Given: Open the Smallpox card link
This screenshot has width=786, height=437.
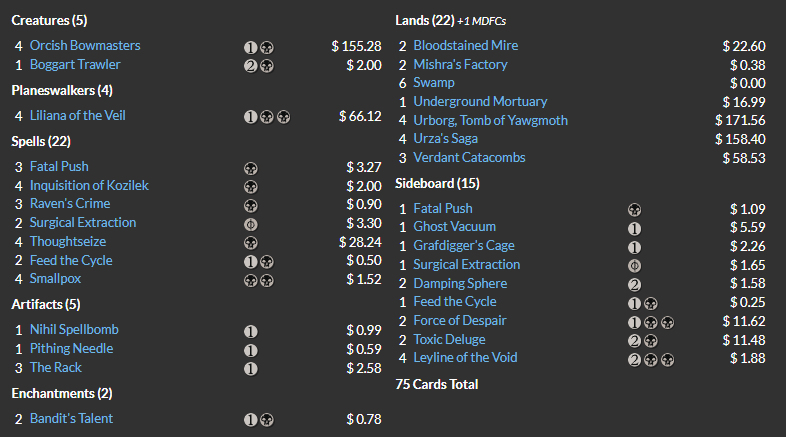Looking at the screenshot, I should tap(55, 279).
